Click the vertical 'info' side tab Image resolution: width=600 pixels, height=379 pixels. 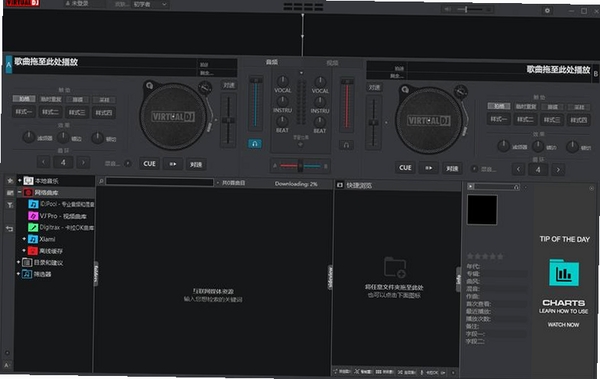pyautogui.click(x=458, y=279)
